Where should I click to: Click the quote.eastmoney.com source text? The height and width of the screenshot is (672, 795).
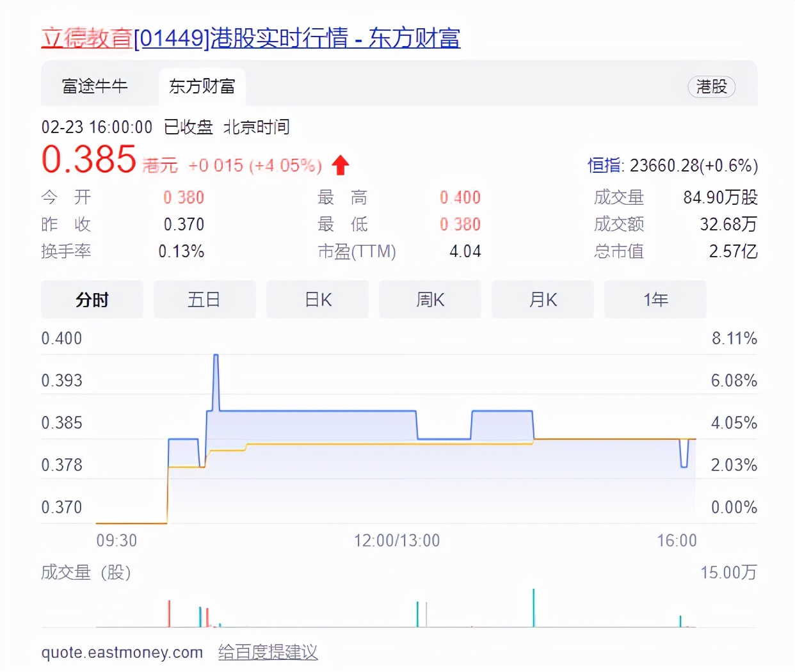coord(122,652)
